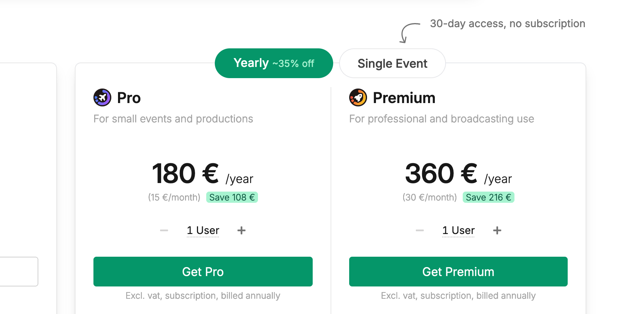Click the Pro plan purple rocket icon

click(103, 97)
